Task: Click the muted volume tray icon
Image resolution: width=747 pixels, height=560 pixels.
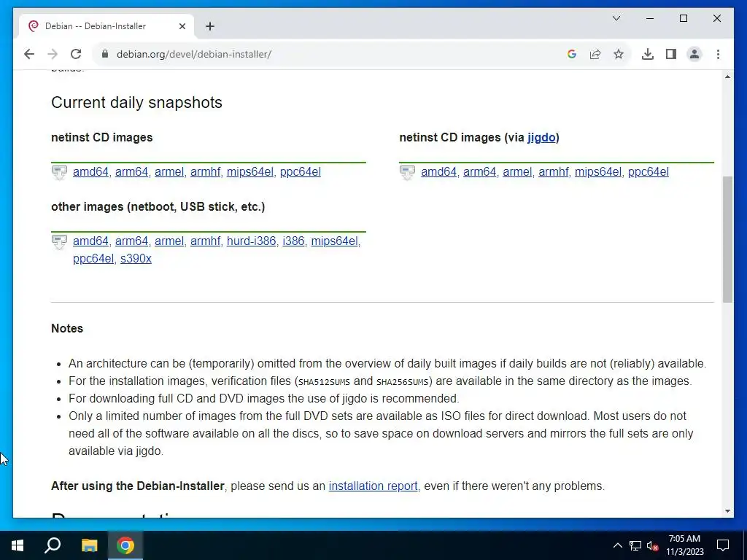Action: click(653, 545)
